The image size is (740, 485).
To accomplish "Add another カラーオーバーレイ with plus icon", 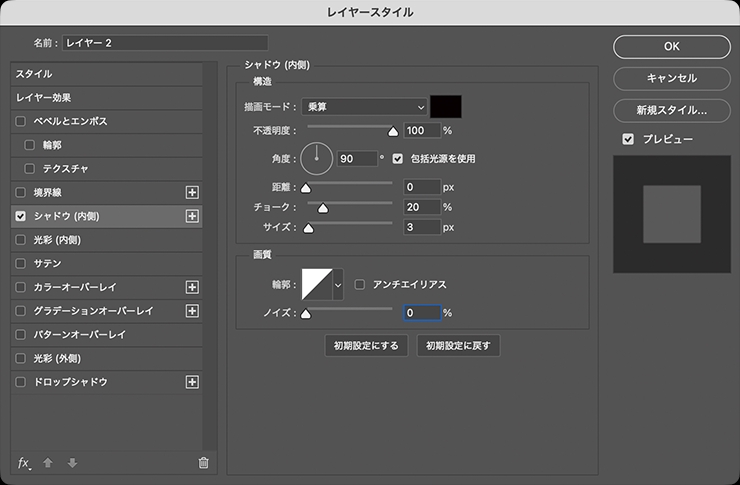I will [x=193, y=287].
